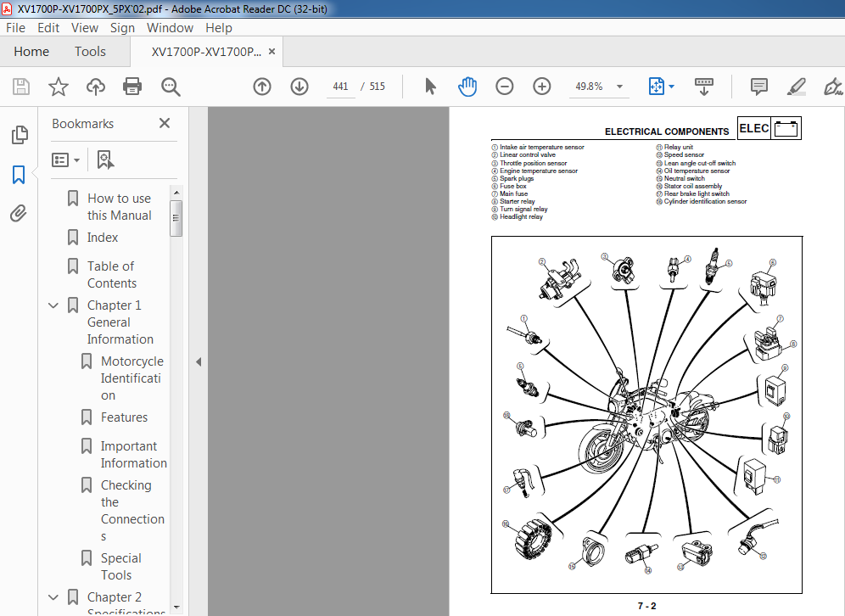845x616 pixels.
Task: Open Table of Contents bookmark
Action: pyautogui.click(x=112, y=275)
